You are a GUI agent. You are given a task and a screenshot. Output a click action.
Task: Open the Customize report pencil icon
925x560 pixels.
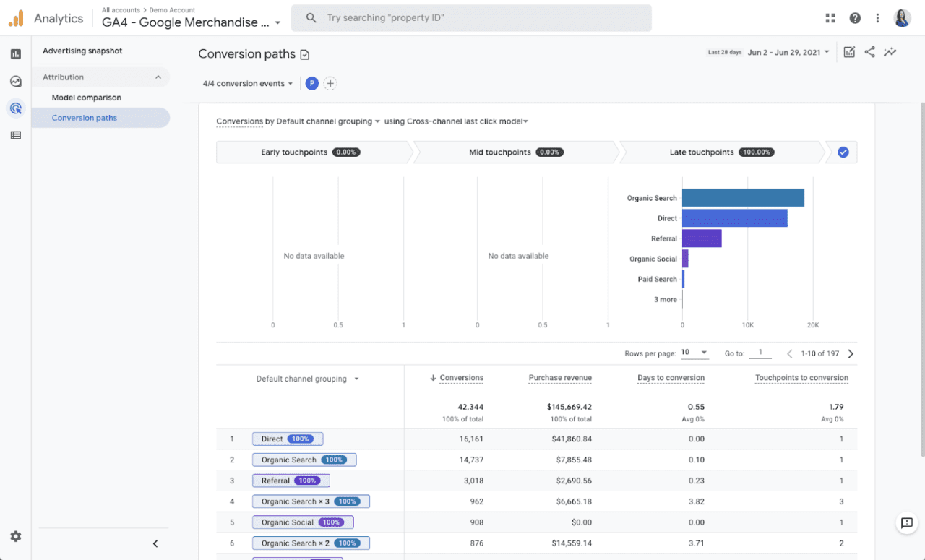849,51
